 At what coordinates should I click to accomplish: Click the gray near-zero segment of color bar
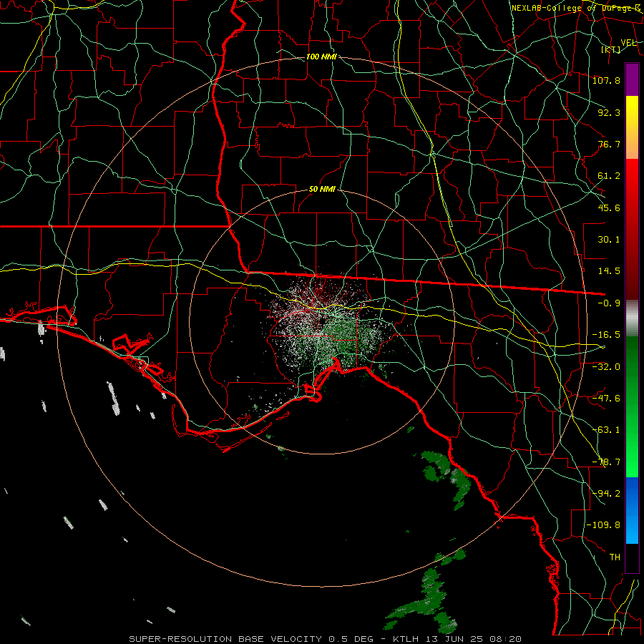pyautogui.click(x=632, y=318)
